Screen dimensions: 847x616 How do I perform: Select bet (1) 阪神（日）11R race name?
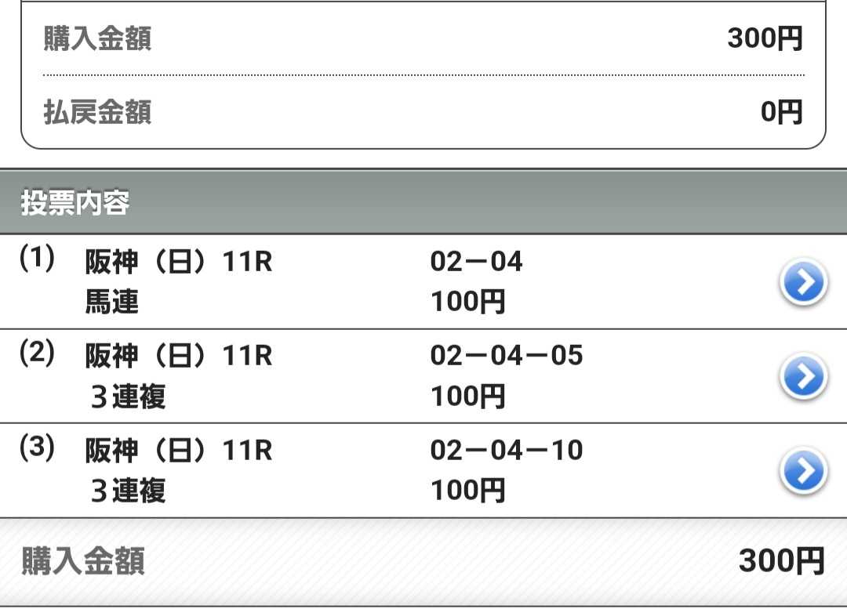pos(179,262)
